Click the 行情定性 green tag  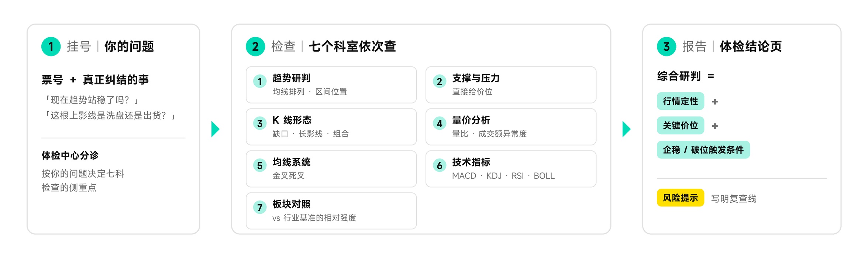(681, 101)
